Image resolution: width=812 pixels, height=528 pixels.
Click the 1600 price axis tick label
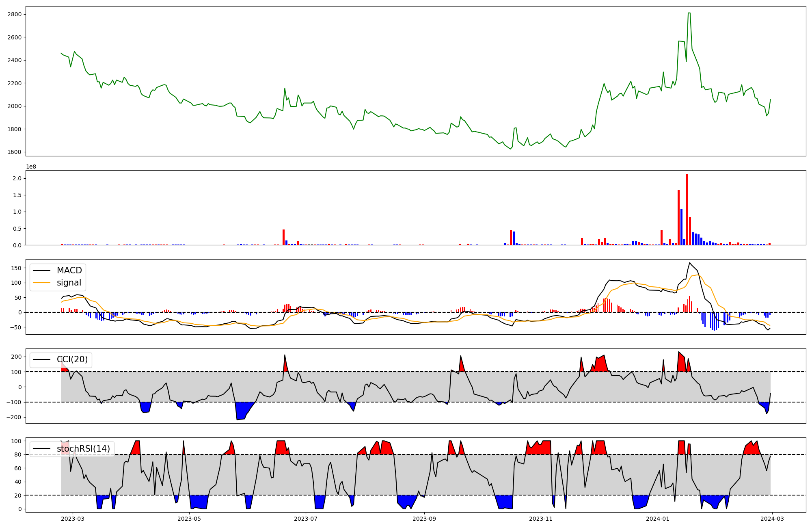pos(15,152)
